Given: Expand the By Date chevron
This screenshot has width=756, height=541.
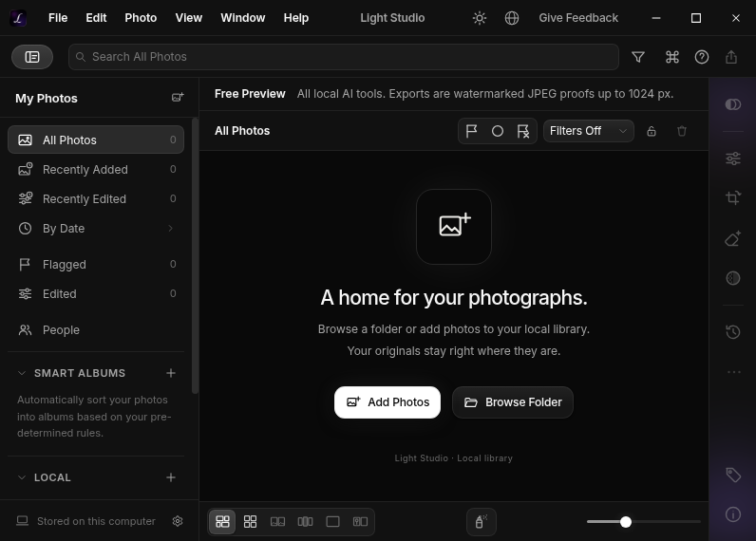Looking at the screenshot, I should click(170, 229).
